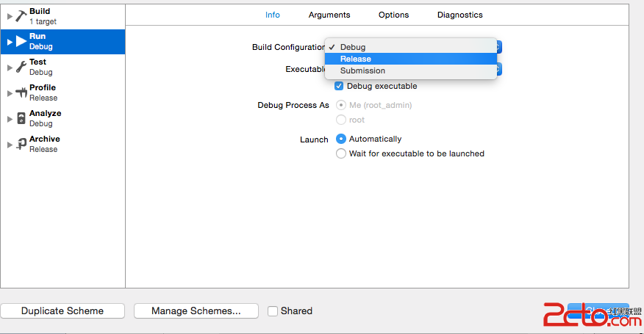Expand the Test disclosure triangle
The width and height of the screenshot is (644, 334).
(10, 68)
